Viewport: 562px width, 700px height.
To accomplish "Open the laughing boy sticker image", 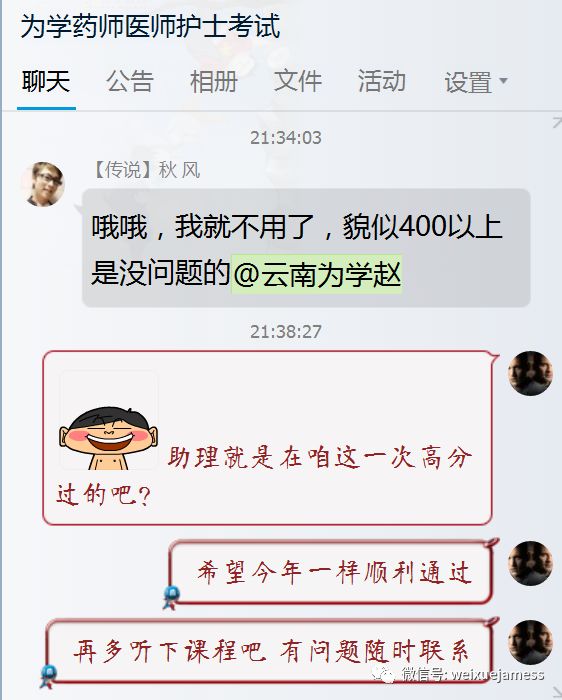I will [x=108, y=420].
